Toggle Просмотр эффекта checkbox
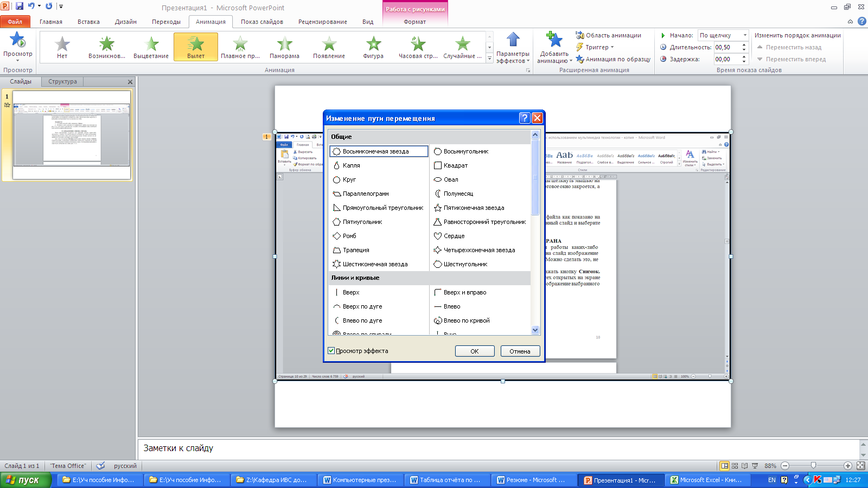Image resolution: width=868 pixels, height=488 pixels. tap(331, 351)
